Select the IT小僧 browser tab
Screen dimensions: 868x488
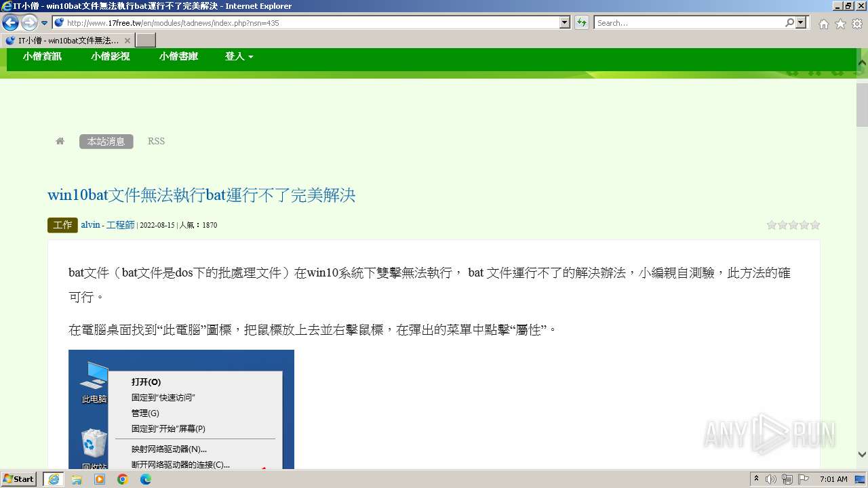pyautogui.click(x=68, y=41)
